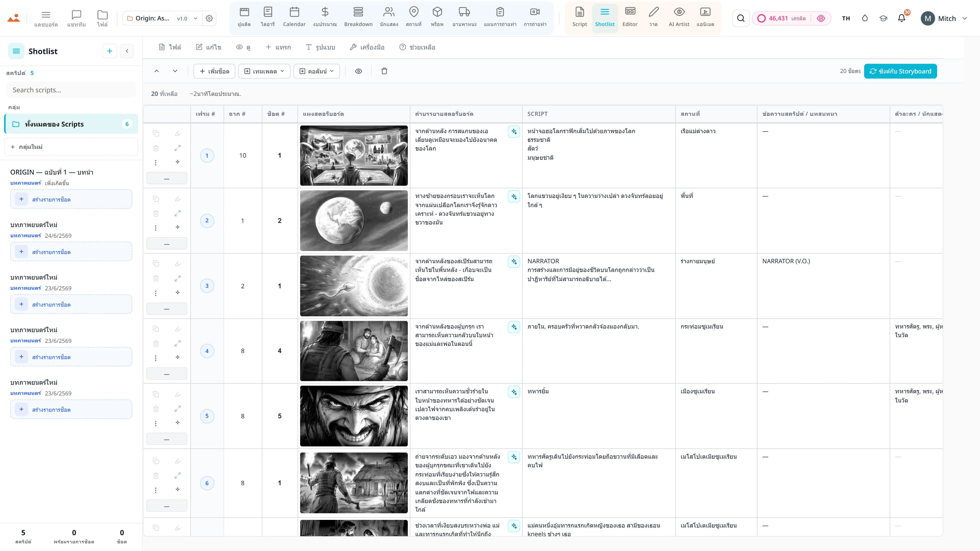Open the Vehicles truck icon
This screenshot has width=980, height=551.
tap(464, 18)
